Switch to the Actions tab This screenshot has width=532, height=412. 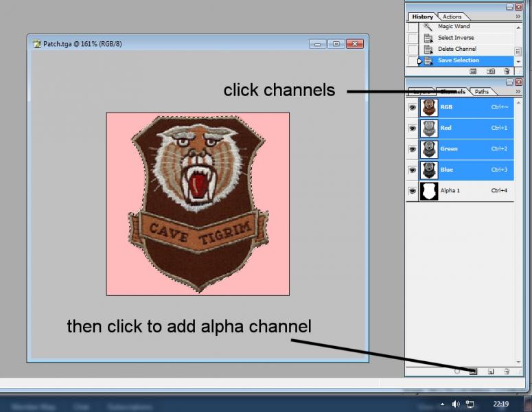point(452,16)
